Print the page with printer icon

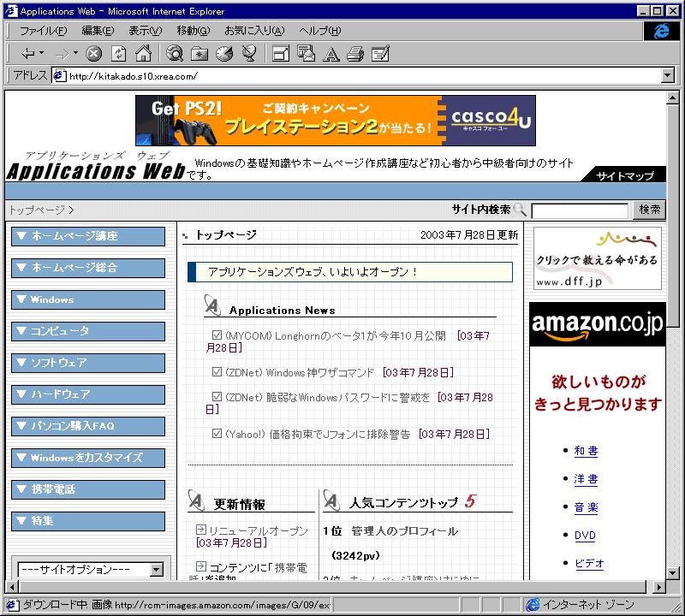pyautogui.click(x=355, y=54)
